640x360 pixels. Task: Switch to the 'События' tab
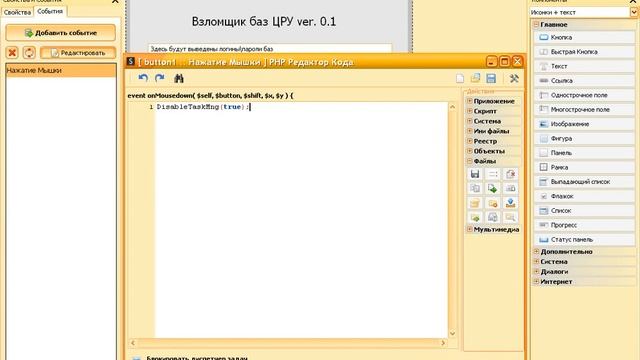[x=50, y=11]
